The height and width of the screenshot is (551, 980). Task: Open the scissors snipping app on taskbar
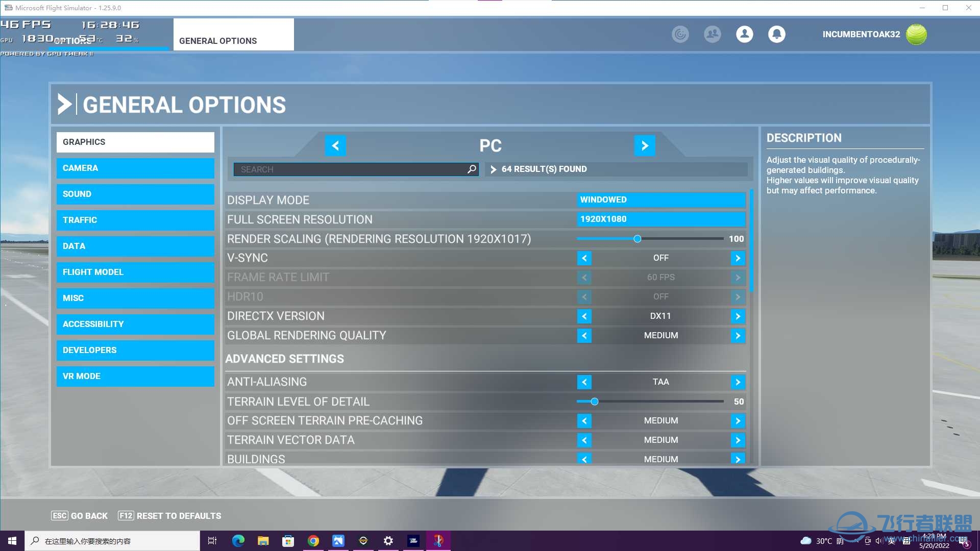(x=438, y=541)
